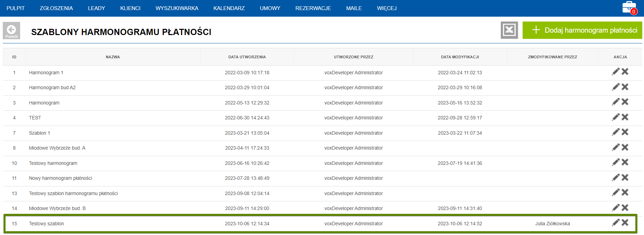Open the PULPIT menu item
644x235 pixels.
16,8
